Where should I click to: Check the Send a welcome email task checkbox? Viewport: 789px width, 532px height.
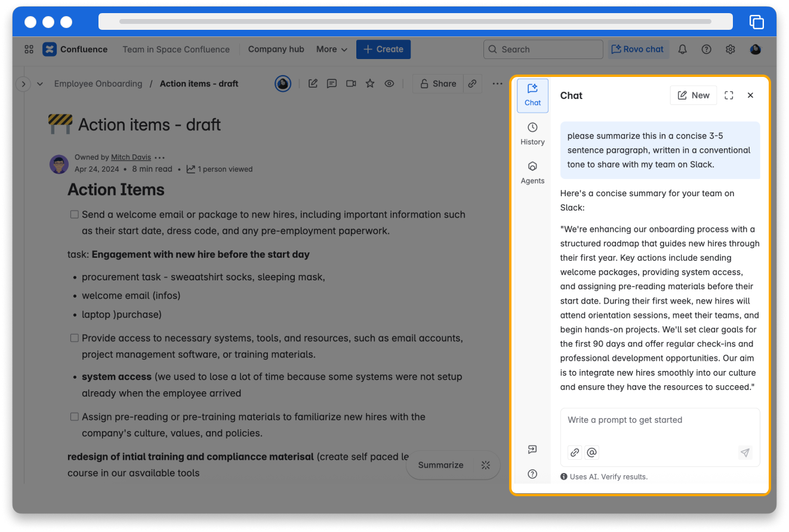click(75, 215)
